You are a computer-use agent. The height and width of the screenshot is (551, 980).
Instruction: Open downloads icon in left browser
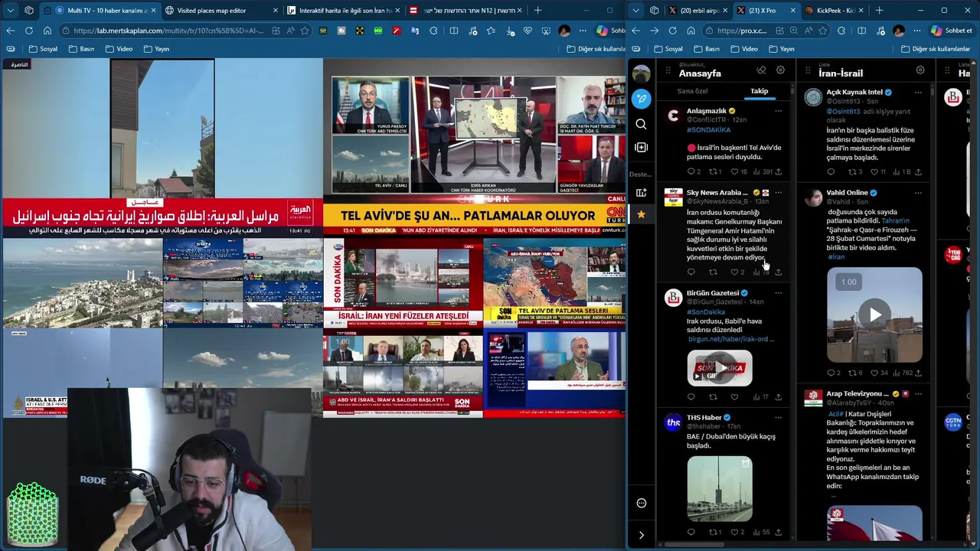tap(509, 31)
